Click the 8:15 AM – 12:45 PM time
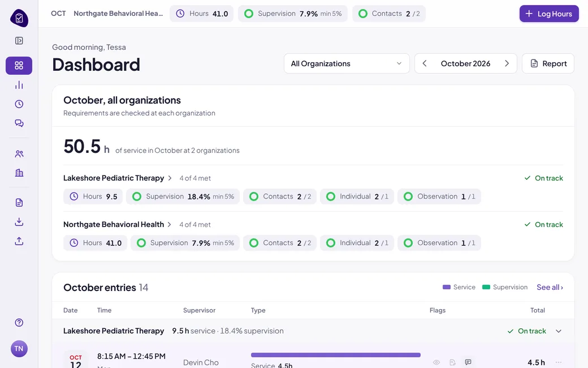 131,356
